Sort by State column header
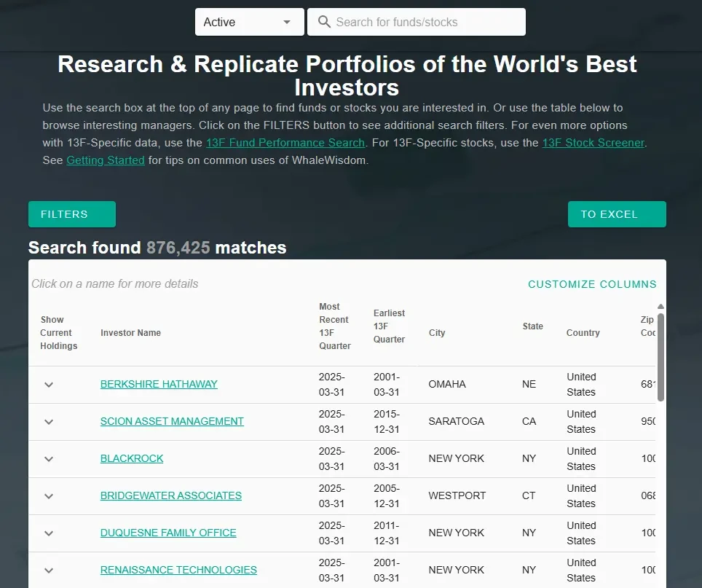 click(x=533, y=326)
